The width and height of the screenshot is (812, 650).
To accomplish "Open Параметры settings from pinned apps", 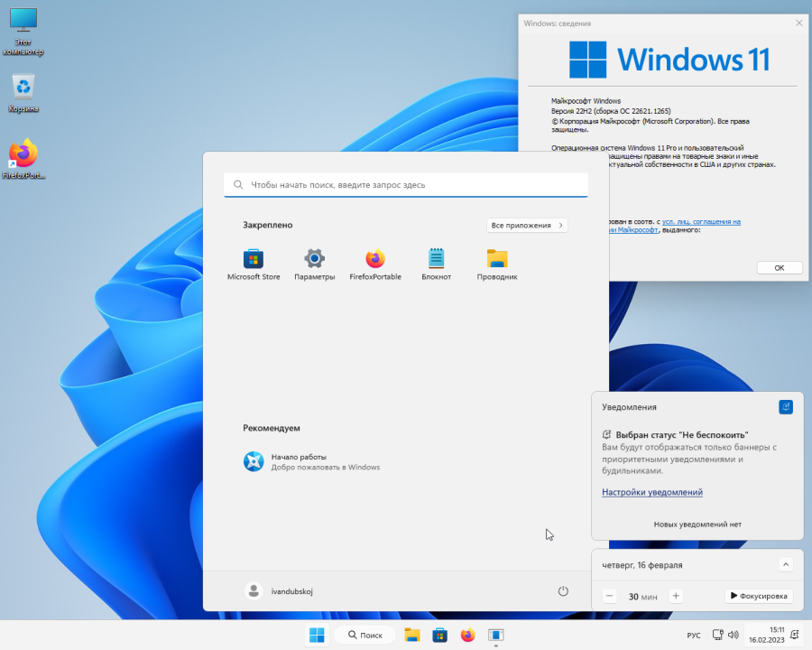I will (314, 265).
